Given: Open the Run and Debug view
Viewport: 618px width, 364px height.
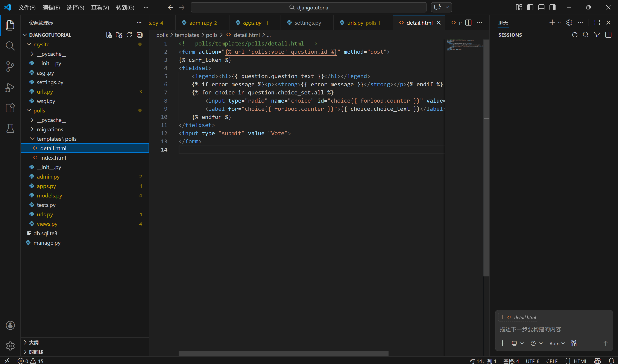Looking at the screenshot, I should point(10,87).
